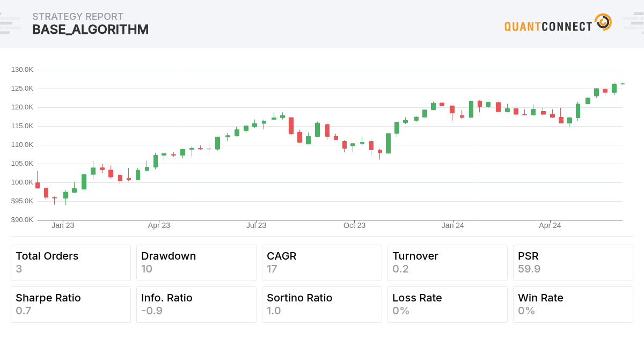The image size is (644, 339).
Task: Click the 105.0K y-axis label
Action: pyautogui.click(x=22, y=164)
